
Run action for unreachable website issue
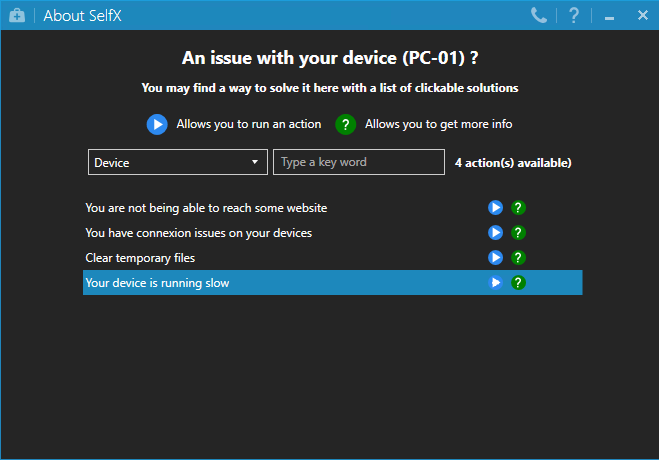click(x=495, y=208)
